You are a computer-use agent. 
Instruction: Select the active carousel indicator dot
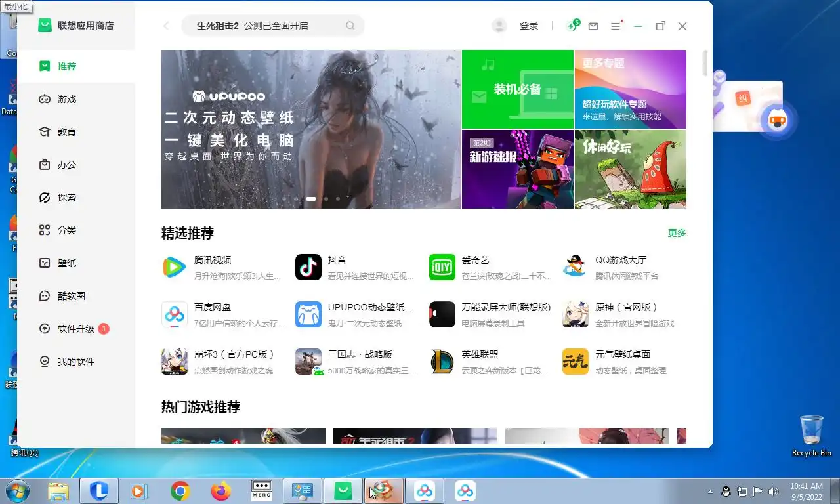point(311,198)
